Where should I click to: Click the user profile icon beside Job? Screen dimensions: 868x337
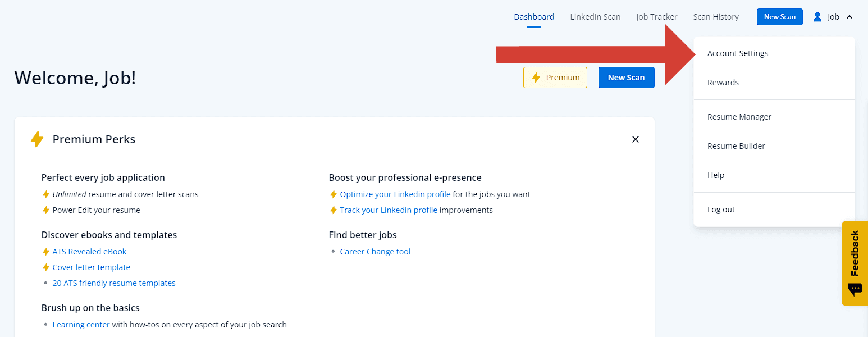coord(817,17)
